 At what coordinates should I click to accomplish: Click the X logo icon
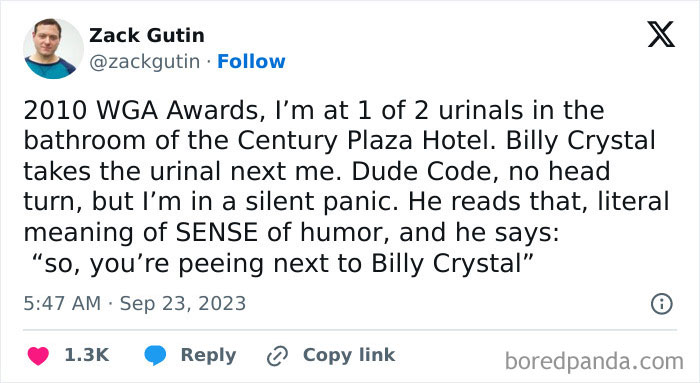(661, 34)
